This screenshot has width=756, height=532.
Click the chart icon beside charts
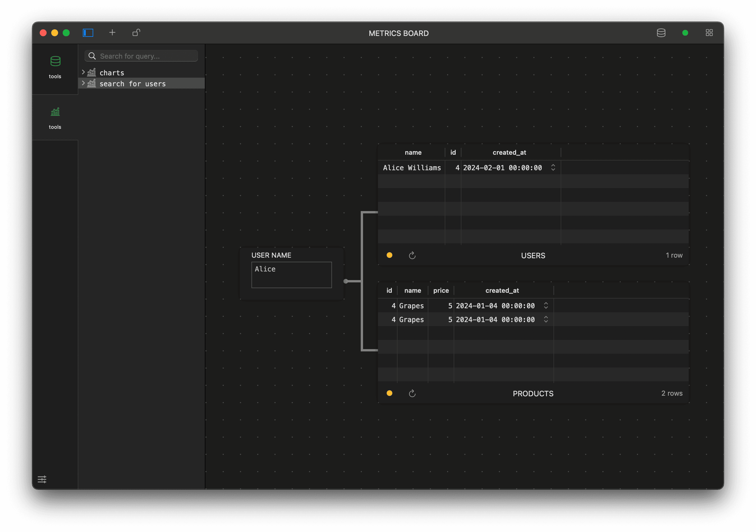[91, 72]
